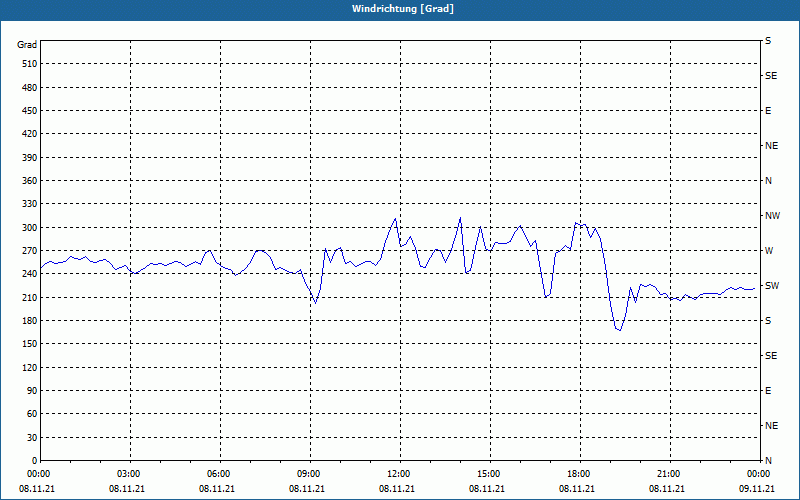
Task: Click the 360 value on the Grad axis
Action: (29, 181)
